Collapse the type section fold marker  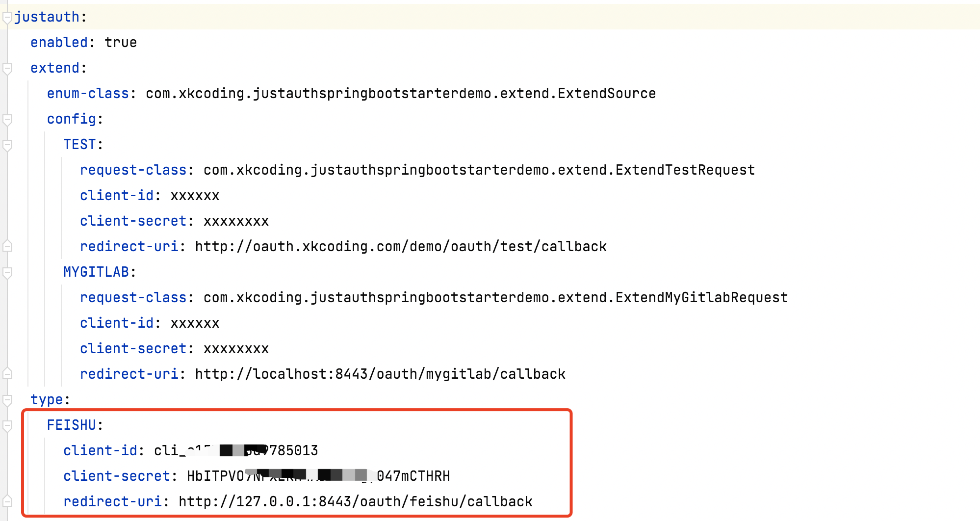click(x=6, y=400)
